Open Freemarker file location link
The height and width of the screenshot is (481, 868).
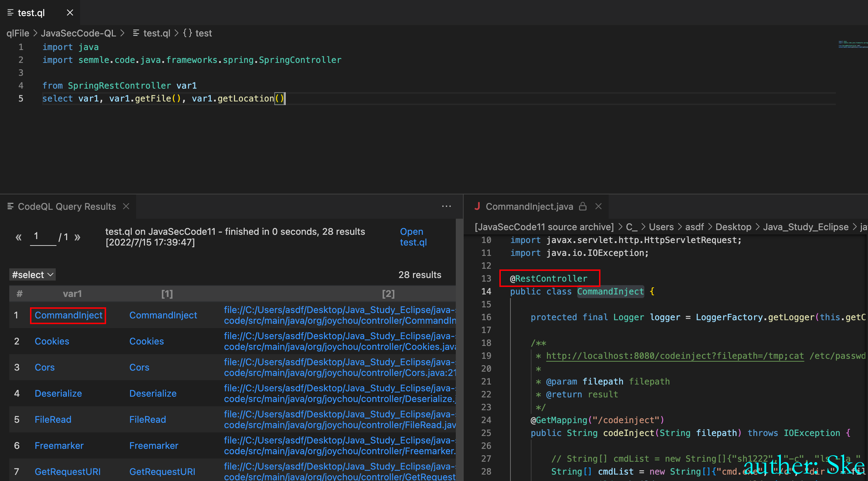[340, 446]
